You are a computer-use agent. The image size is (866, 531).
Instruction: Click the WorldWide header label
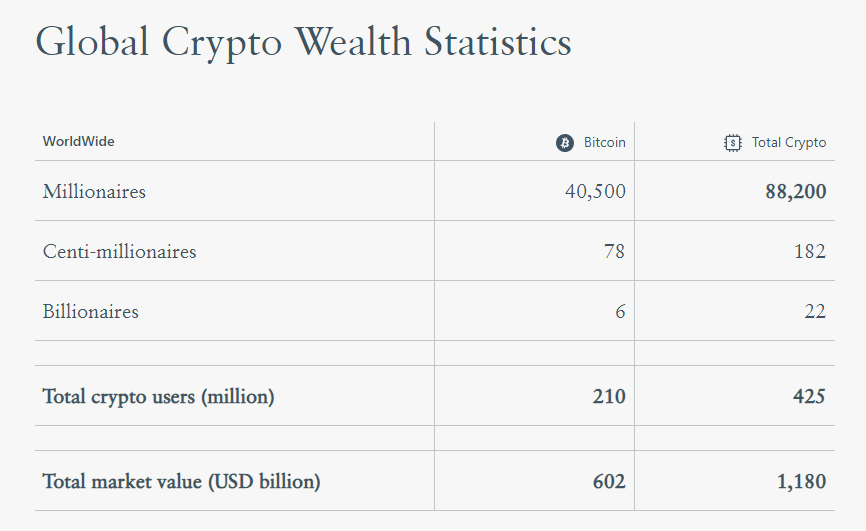[x=79, y=142]
